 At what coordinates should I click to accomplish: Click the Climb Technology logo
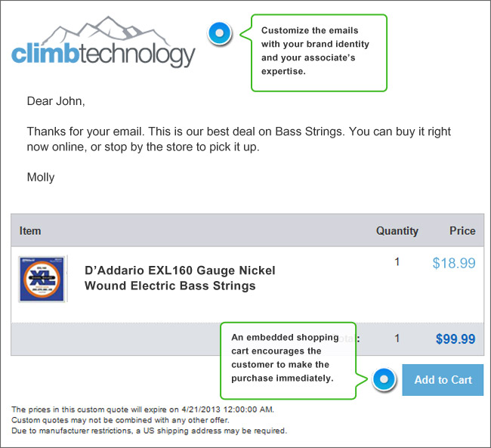point(103,42)
